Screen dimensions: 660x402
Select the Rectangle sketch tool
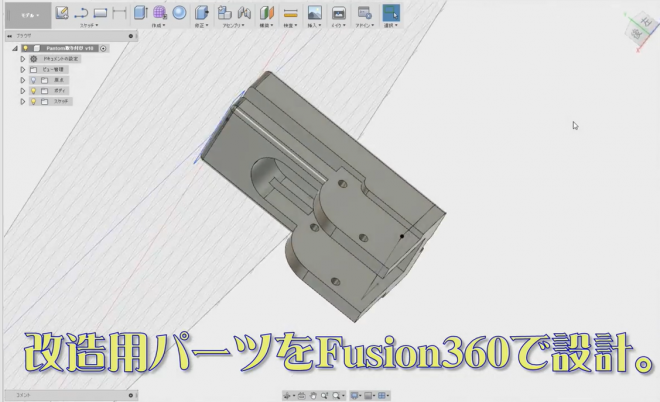(100, 13)
